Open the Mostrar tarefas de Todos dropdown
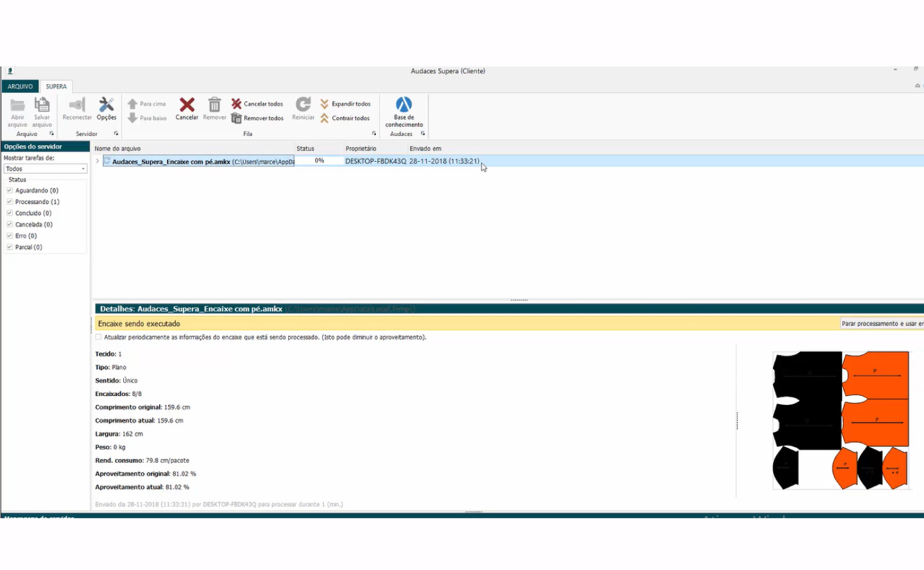 [46, 169]
